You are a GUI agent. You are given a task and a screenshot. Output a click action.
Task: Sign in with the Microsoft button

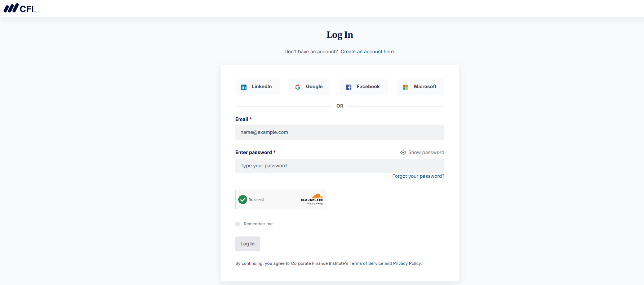pos(421,87)
